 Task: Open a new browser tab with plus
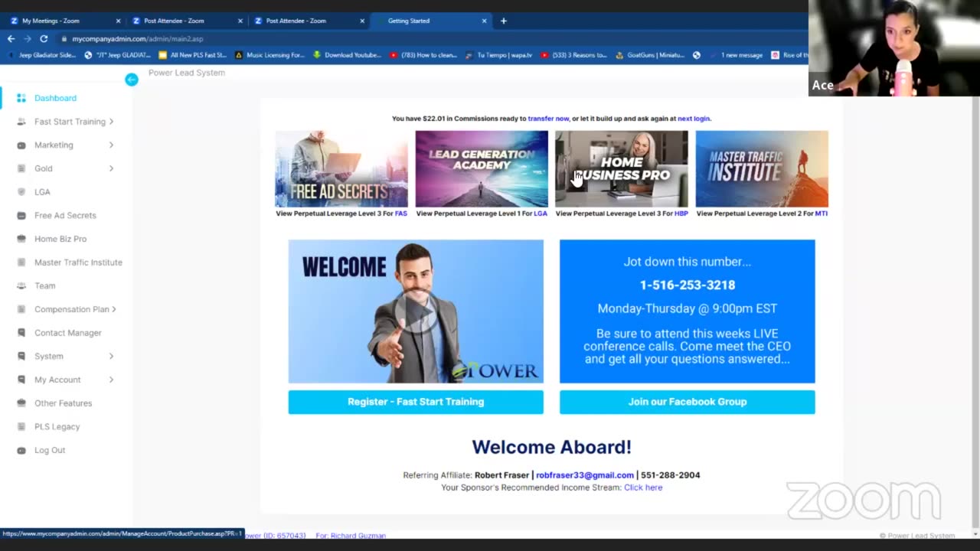(503, 21)
